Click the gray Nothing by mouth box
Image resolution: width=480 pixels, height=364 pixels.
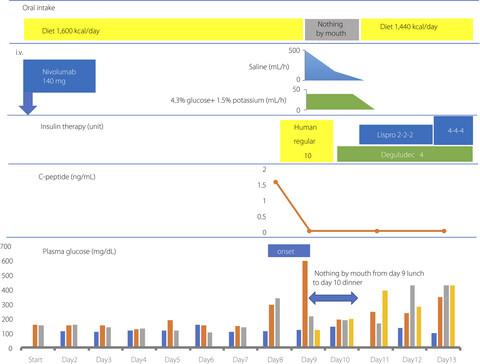coord(332,29)
